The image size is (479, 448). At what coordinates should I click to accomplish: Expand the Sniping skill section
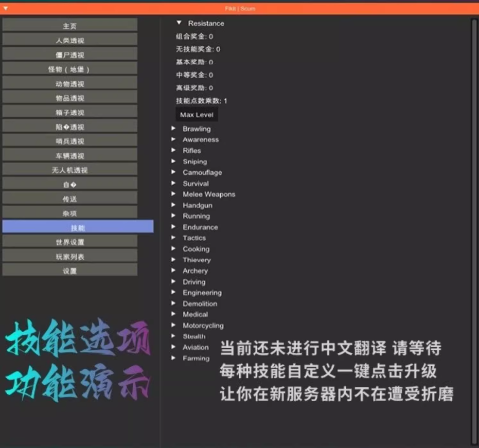coord(174,162)
